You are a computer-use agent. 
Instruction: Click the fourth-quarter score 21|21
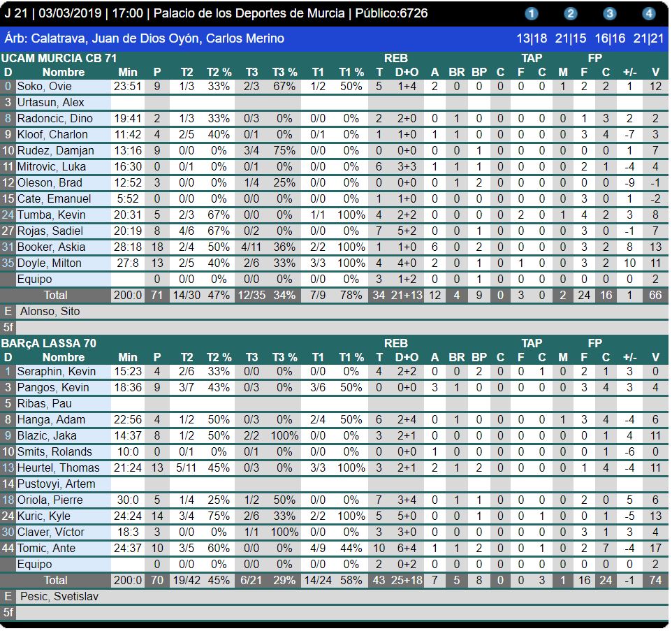[649, 38]
